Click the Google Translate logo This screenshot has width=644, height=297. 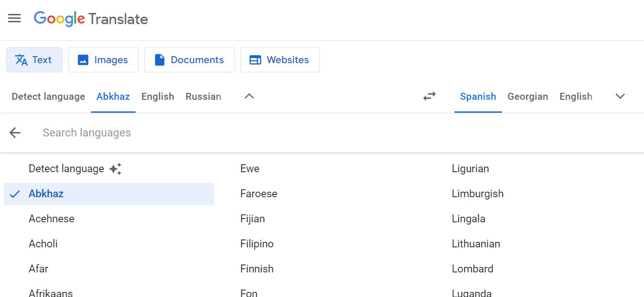pos(91,19)
